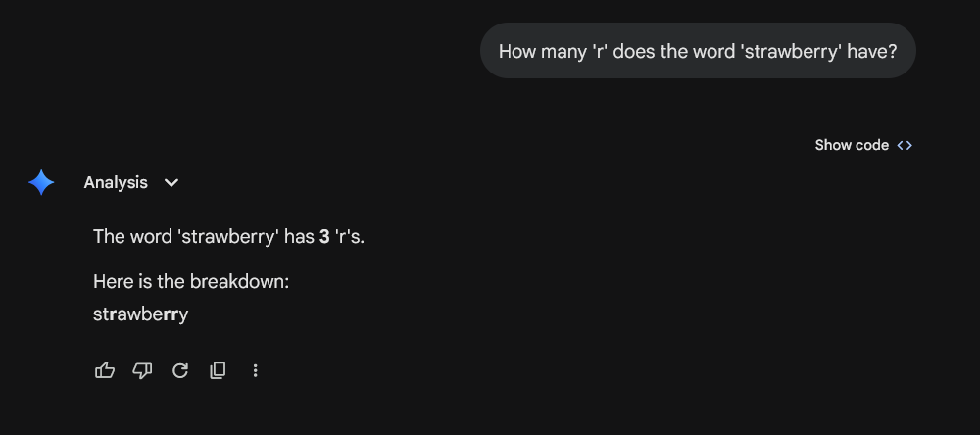Click the angle brackets code icon
Image resolution: width=980 pixels, height=435 pixels.
click(x=905, y=145)
